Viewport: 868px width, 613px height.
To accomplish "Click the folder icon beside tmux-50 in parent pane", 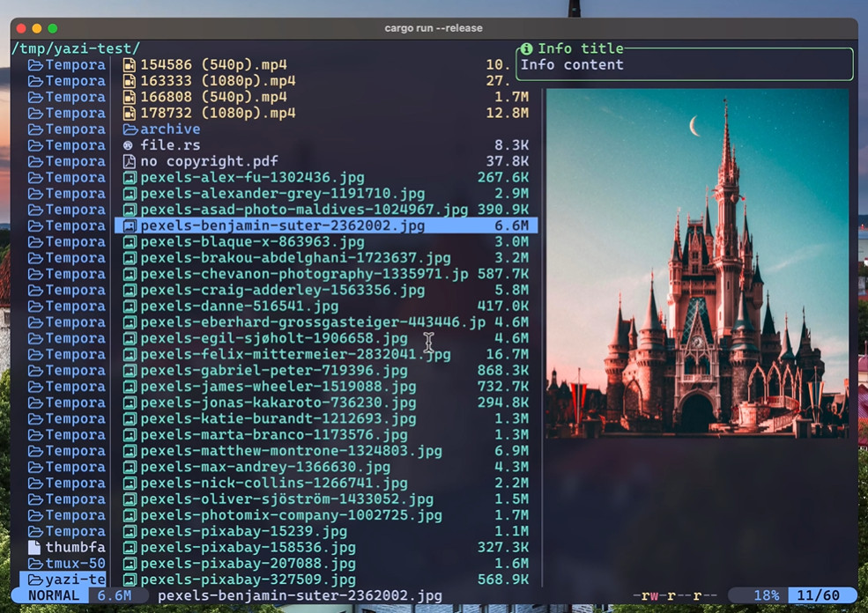I will point(35,563).
